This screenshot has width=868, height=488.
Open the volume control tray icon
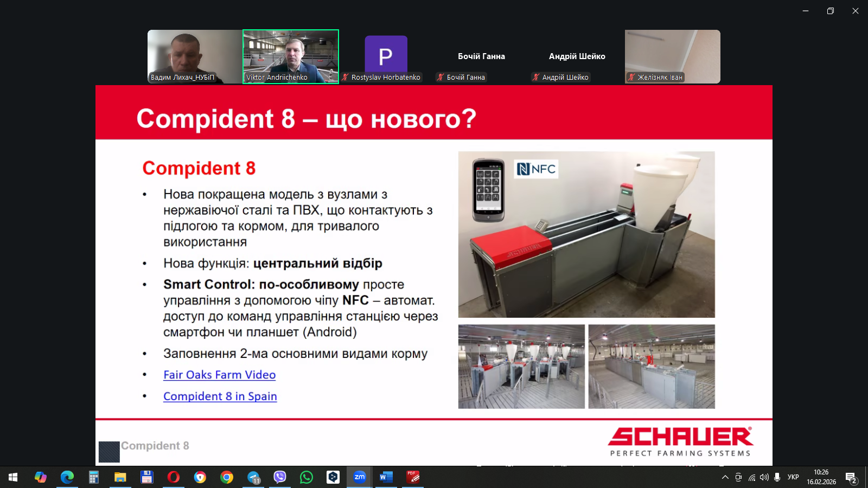coord(764,477)
